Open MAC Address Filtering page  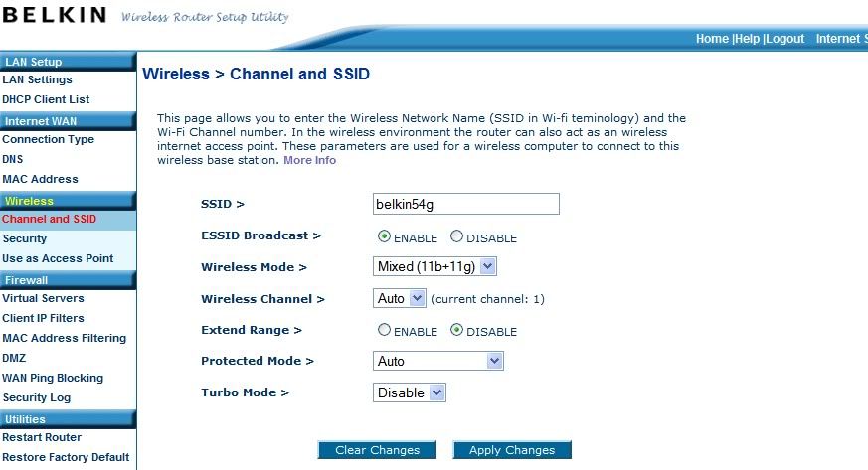(65, 338)
